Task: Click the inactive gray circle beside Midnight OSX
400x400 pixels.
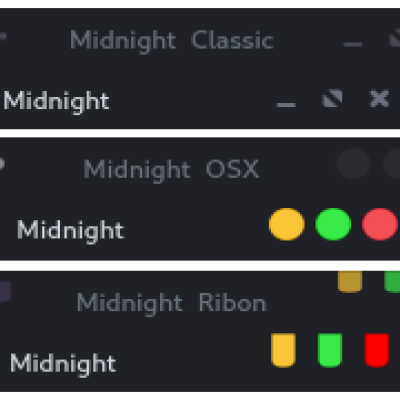Action: click(x=353, y=164)
